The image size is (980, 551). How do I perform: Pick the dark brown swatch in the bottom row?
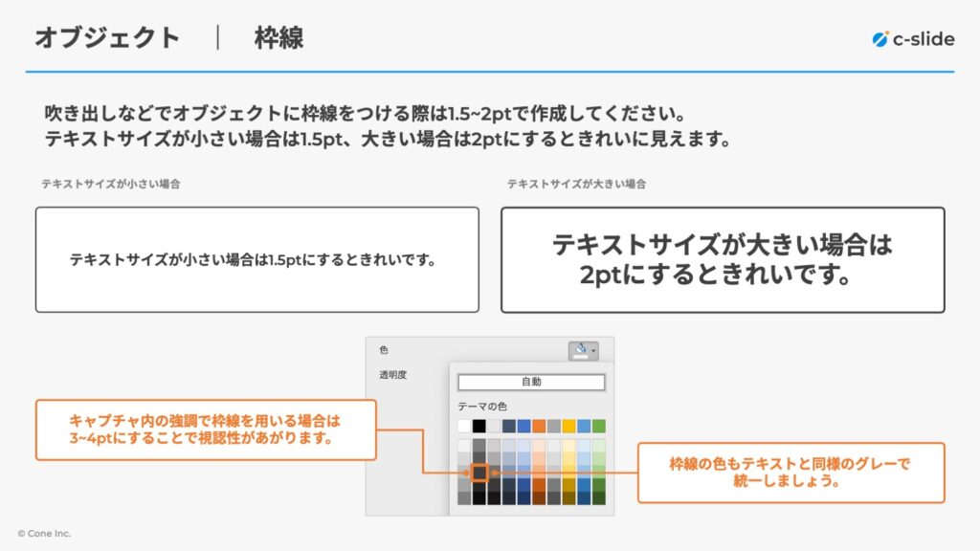[539, 497]
